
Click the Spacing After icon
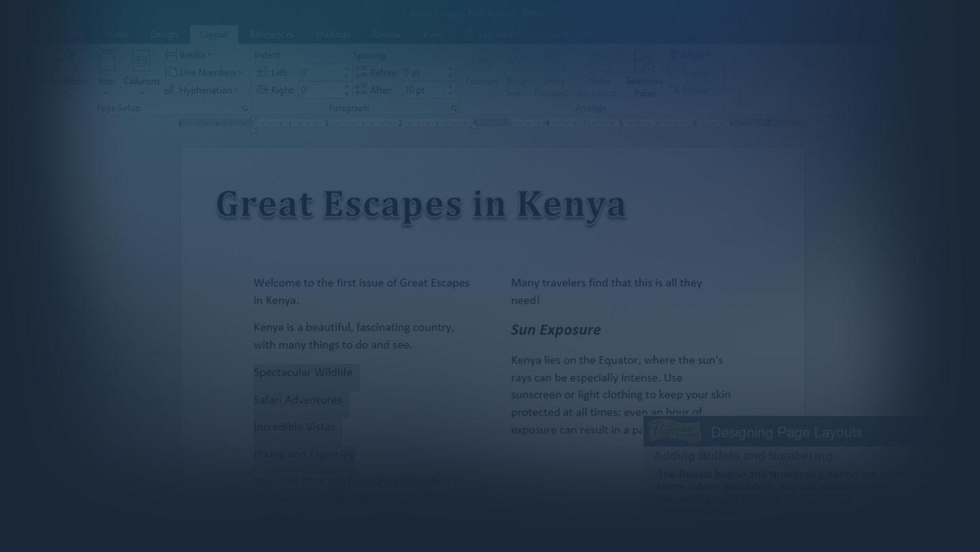click(x=361, y=90)
